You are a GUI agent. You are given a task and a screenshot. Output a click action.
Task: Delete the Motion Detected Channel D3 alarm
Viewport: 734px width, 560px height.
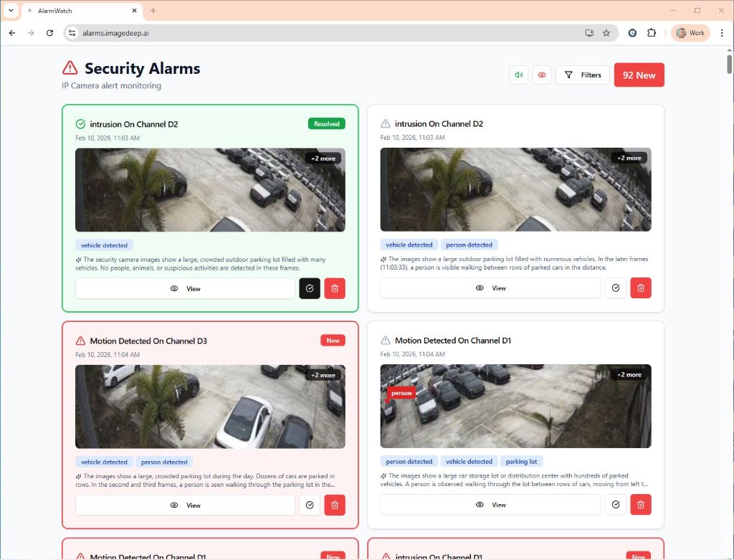335,506
